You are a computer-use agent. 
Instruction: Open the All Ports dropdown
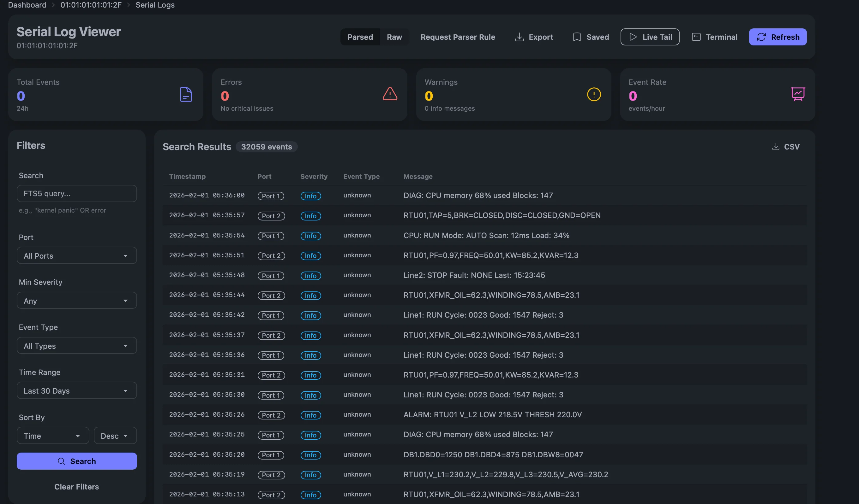[76, 255]
